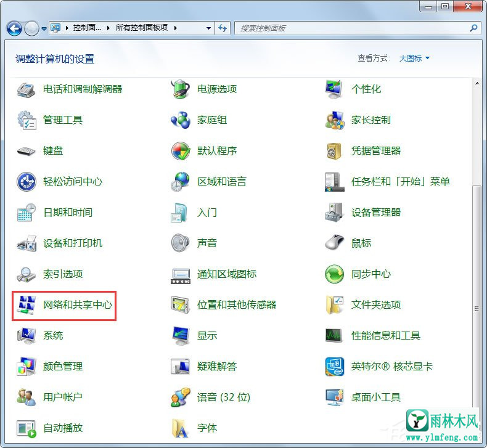This screenshot has height=448, width=487.
Task: Open the 电源选项 battery icon
Action: [181, 89]
